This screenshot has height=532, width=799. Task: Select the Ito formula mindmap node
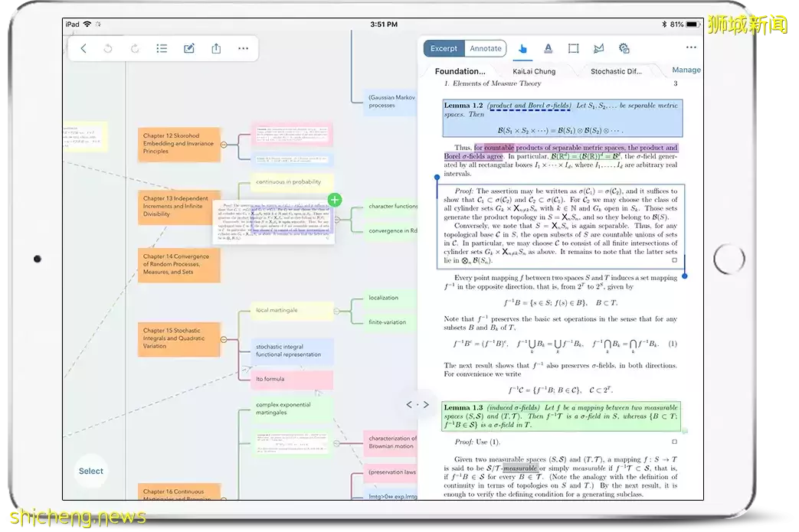(x=291, y=379)
